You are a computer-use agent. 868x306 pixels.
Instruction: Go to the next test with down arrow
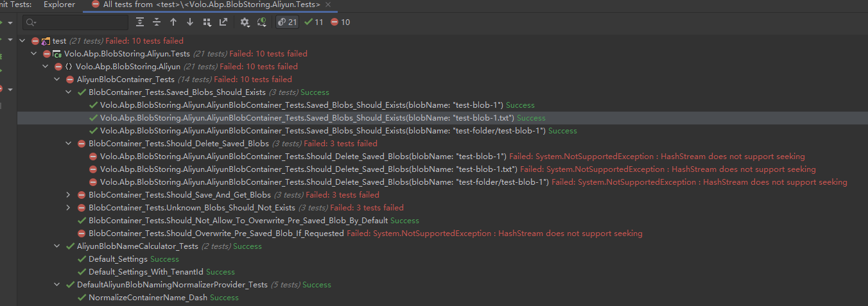(x=190, y=22)
